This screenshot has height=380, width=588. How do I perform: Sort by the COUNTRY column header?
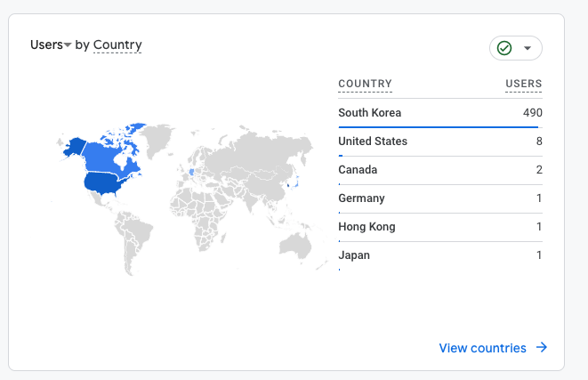click(366, 84)
